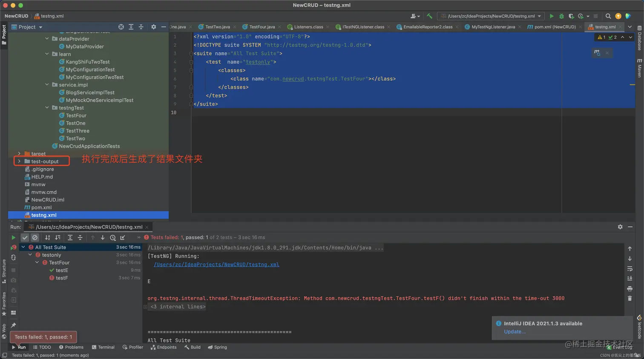Open Structure side tool window
This screenshot has width=644, height=359.
point(4,271)
